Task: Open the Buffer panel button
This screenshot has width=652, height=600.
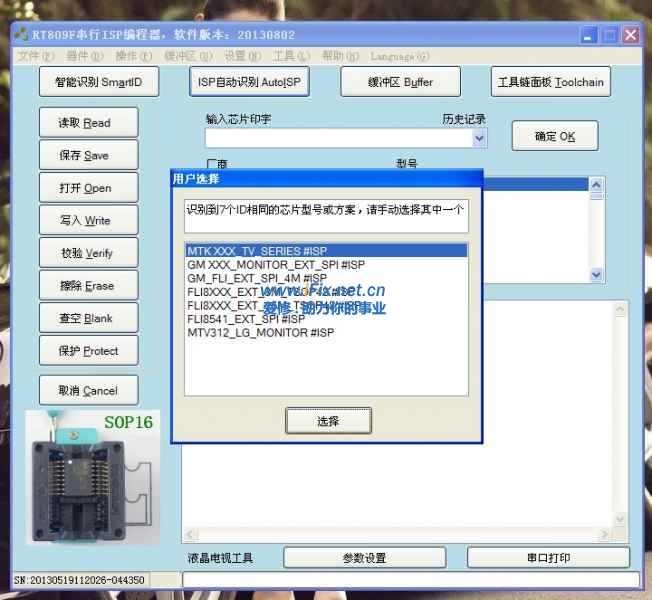Action: [399, 82]
